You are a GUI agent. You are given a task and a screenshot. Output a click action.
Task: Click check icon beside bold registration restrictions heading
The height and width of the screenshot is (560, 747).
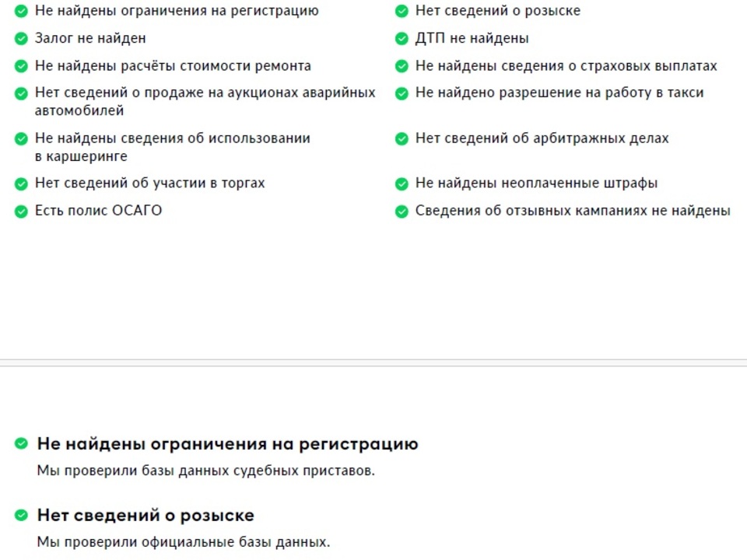pos(21,444)
